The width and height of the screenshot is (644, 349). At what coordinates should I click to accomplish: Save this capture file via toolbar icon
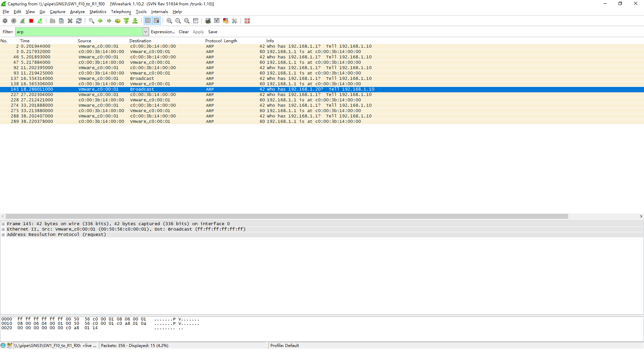(61, 21)
